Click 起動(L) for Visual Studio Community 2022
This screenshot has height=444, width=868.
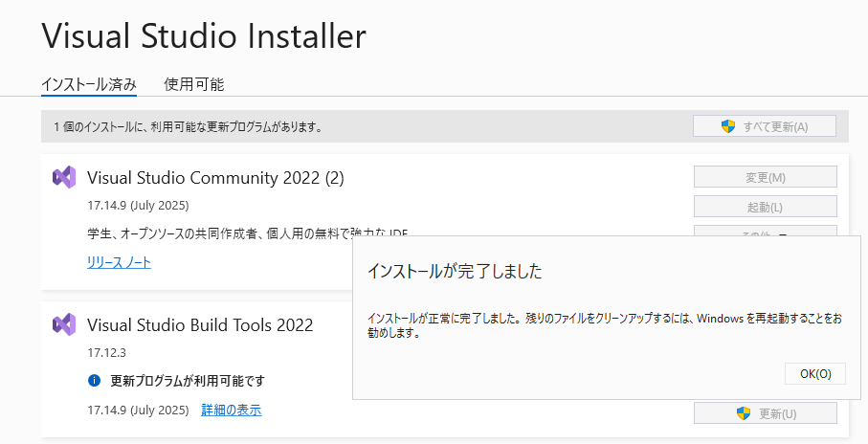[765, 207]
